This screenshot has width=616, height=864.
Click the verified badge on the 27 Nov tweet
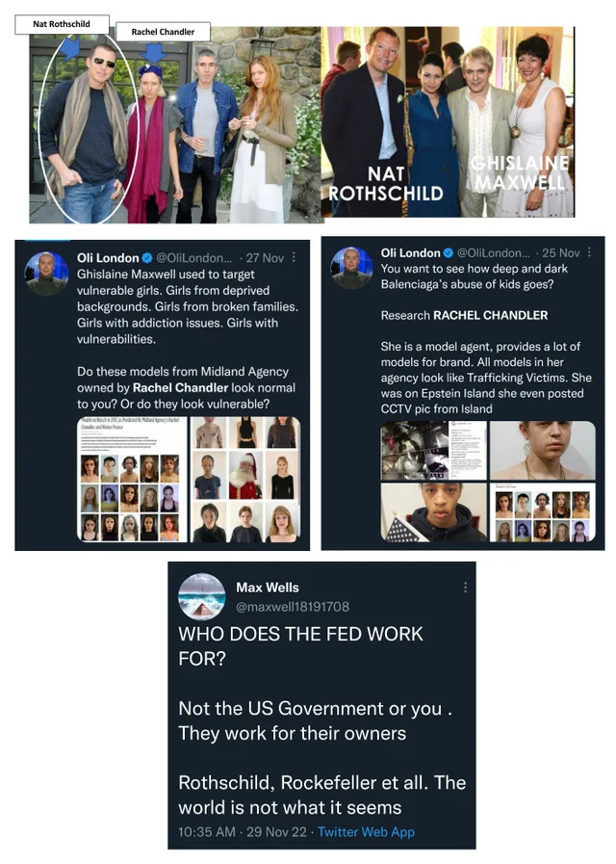[x=147, y=258]
